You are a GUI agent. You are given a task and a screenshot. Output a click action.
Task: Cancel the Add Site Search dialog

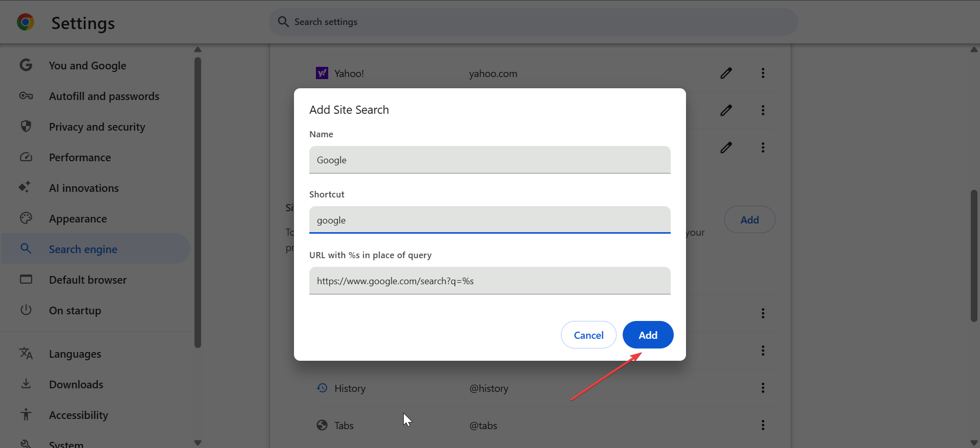(589, 335)
